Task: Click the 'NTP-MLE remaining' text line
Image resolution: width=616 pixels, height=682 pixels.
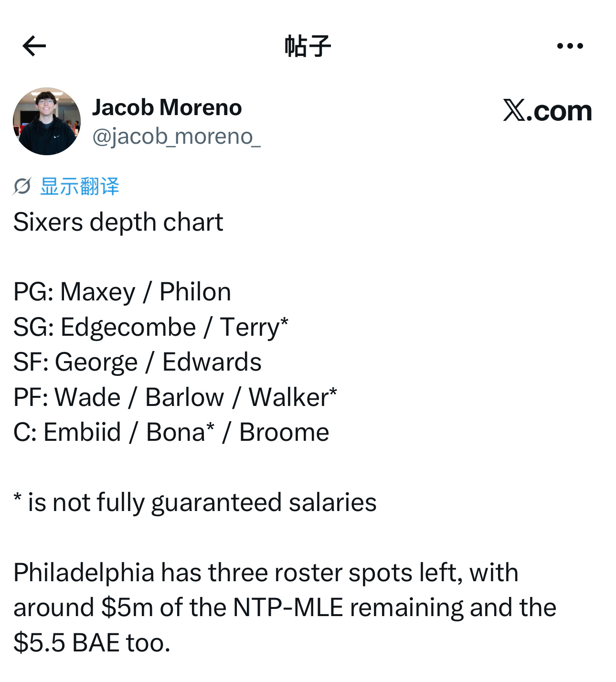Action: (285, 607)
